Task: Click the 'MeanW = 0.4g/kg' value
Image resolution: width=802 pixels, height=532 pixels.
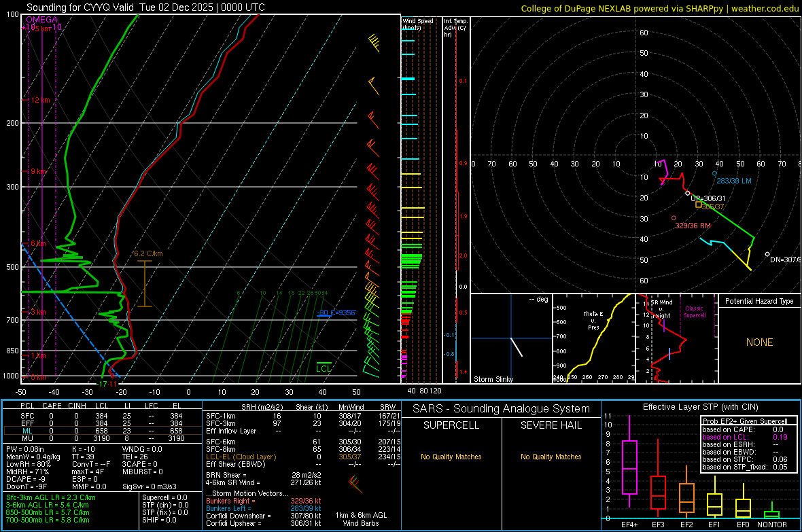Action: [33, 457]
